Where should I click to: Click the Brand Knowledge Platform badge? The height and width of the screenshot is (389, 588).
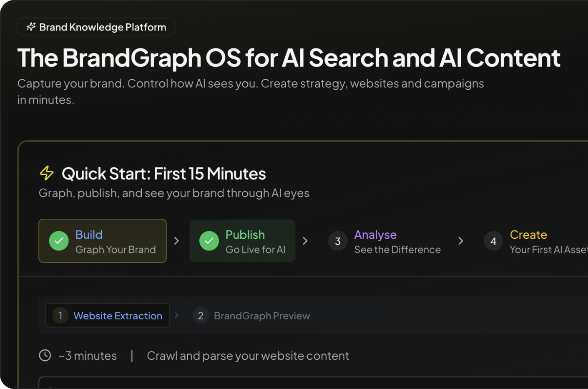point(96,27)
